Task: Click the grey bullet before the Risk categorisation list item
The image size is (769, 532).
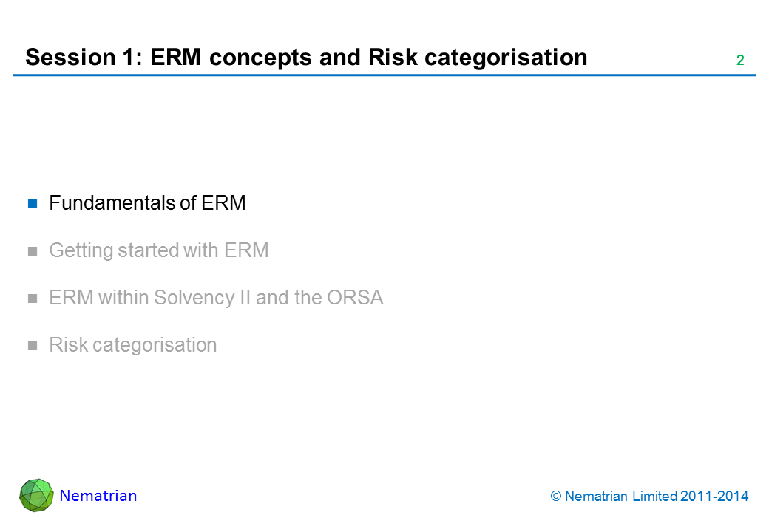Action: (33, 346)
